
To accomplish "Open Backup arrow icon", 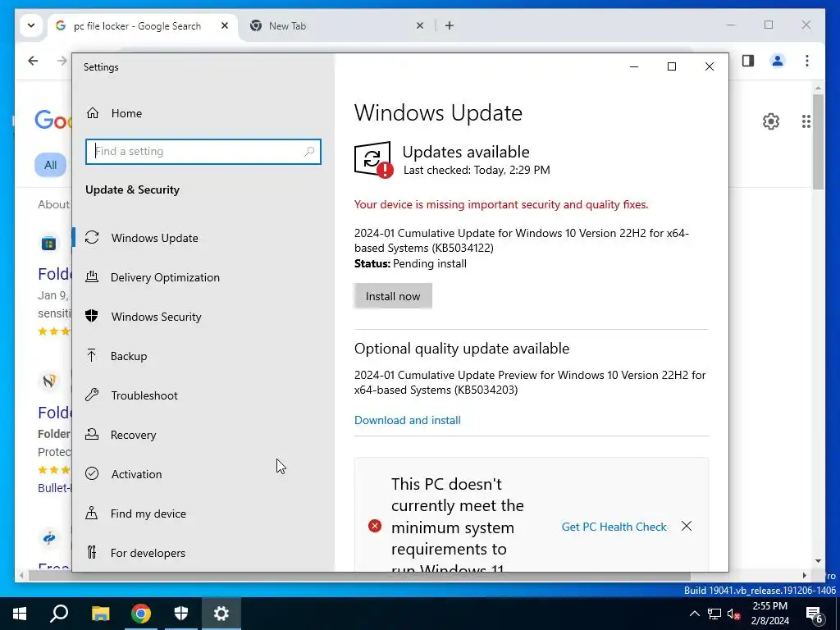I will click(x=92, y=356).
